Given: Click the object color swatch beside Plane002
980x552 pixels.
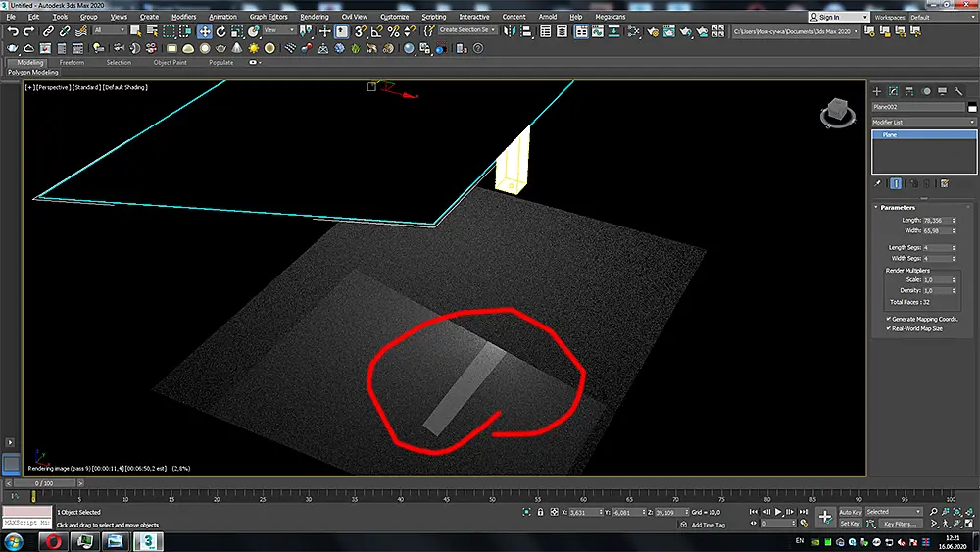Looking at the screenshot, I should (x=972, y=108).
